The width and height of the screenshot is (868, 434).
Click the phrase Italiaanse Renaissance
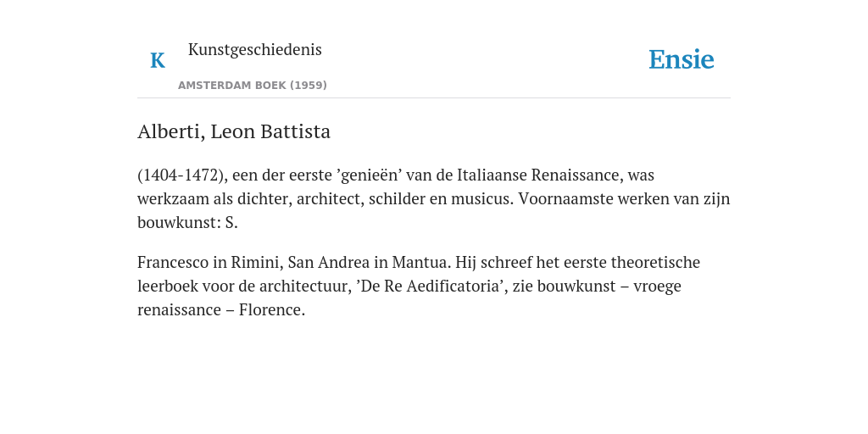tap(540, 175)
